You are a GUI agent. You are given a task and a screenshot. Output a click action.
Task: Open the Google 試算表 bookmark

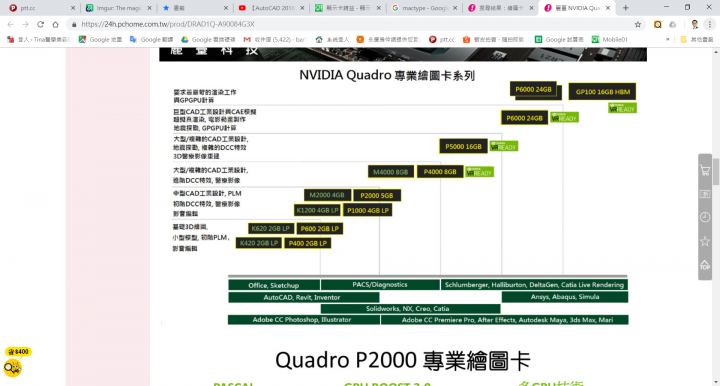pos(559,39)
